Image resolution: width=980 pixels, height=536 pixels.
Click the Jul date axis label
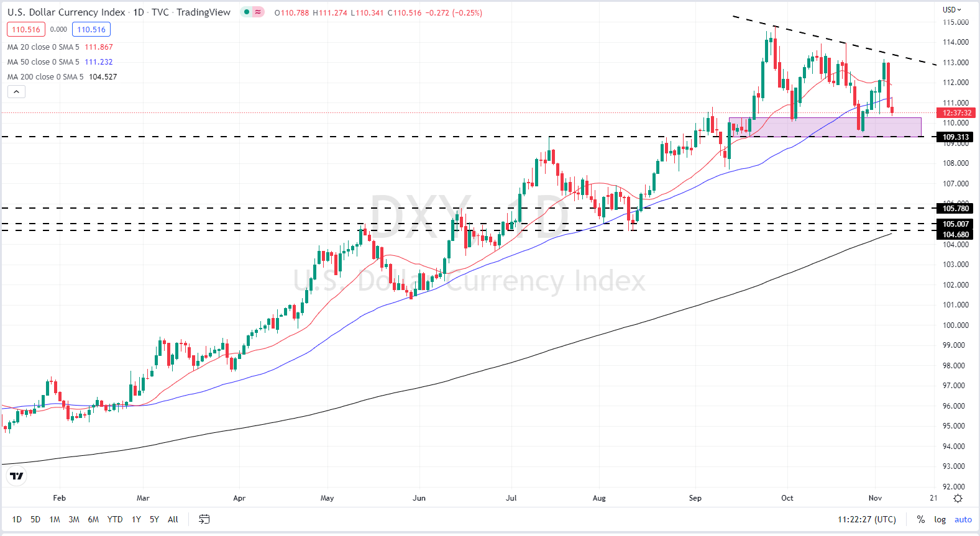(511, 498)
